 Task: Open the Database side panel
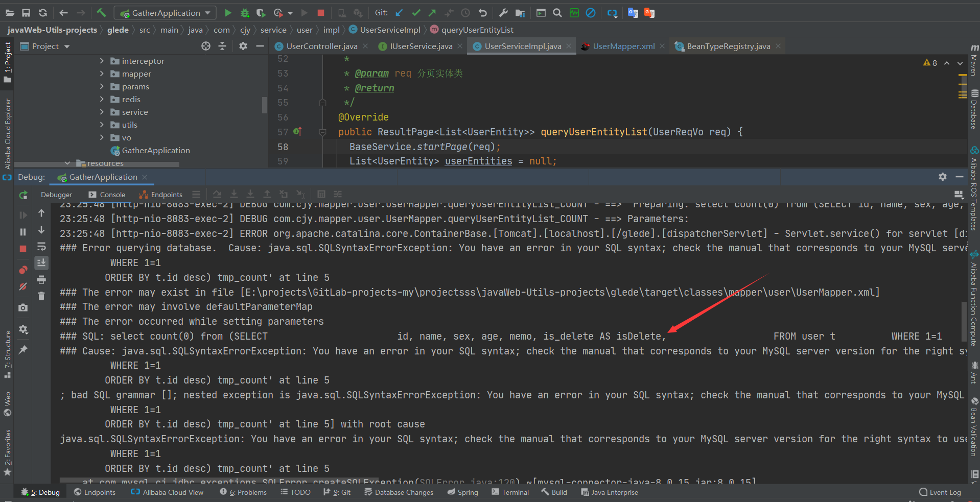pyautogui.click(x=974, y=109)
